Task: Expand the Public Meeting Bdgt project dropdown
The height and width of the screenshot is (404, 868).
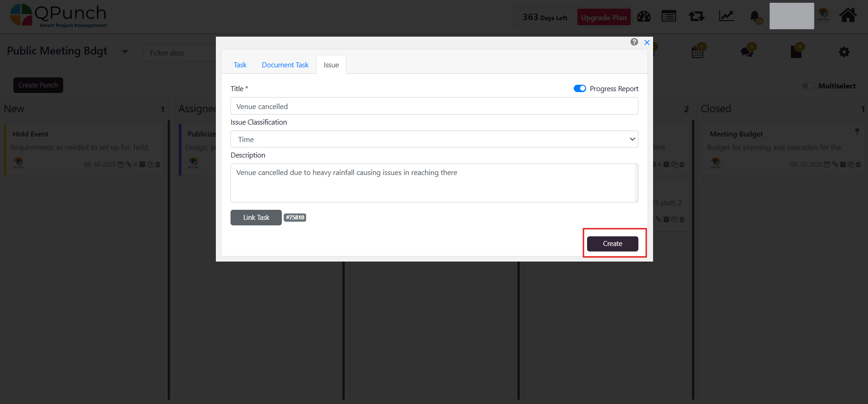Action: coord(125,52)
